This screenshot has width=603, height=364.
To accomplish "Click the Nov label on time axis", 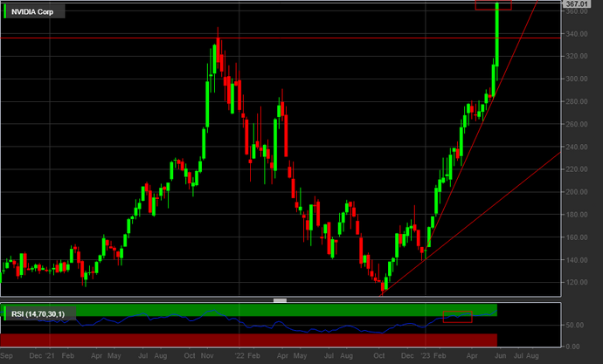I will pos(207,356).
